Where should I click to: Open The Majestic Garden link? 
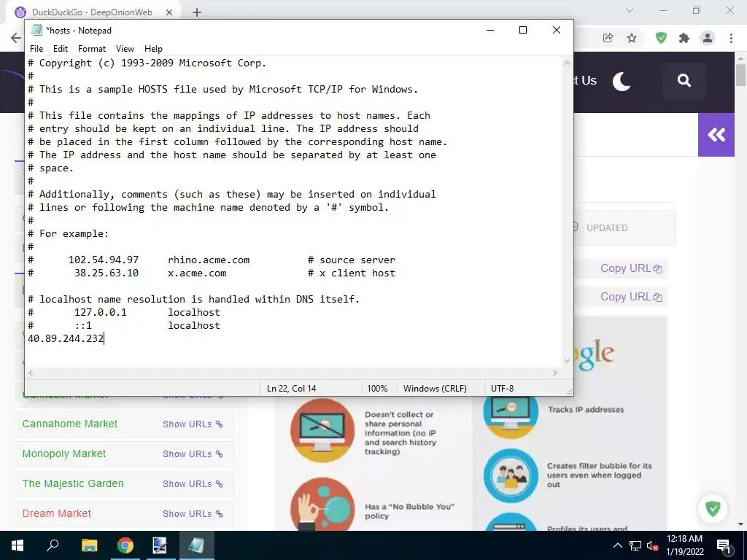(x=73, y=484)
